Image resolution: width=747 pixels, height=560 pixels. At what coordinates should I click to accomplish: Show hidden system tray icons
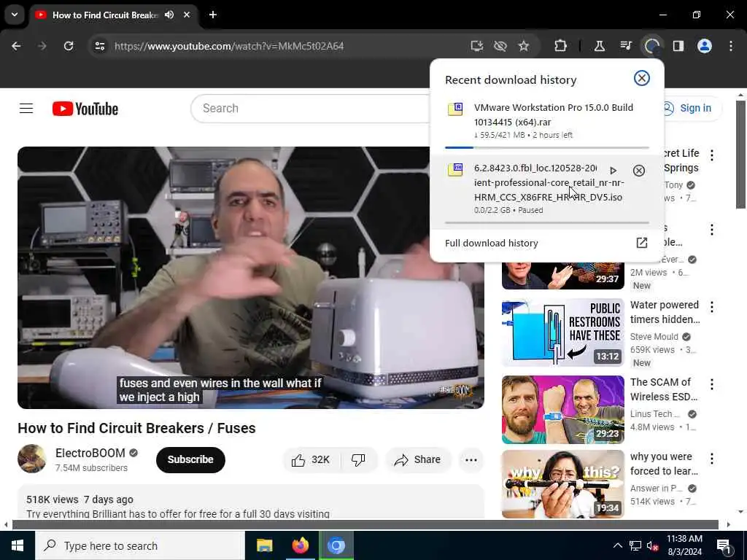tap(617, 545)
